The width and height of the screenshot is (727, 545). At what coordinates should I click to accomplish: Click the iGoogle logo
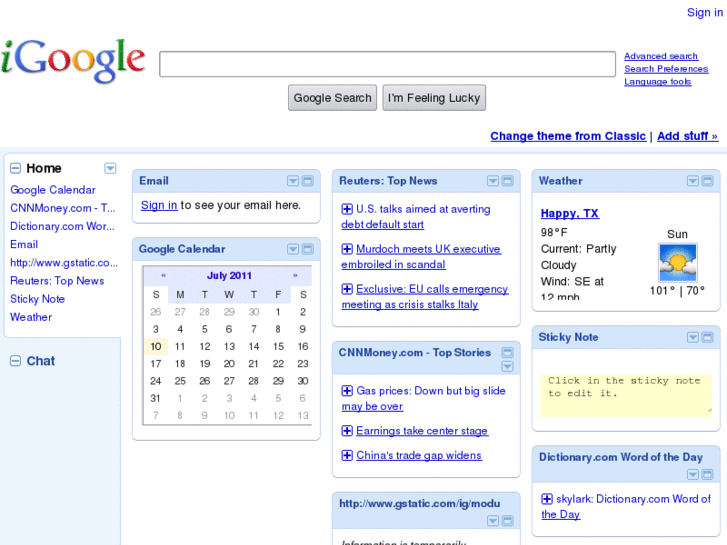(73, 61)
